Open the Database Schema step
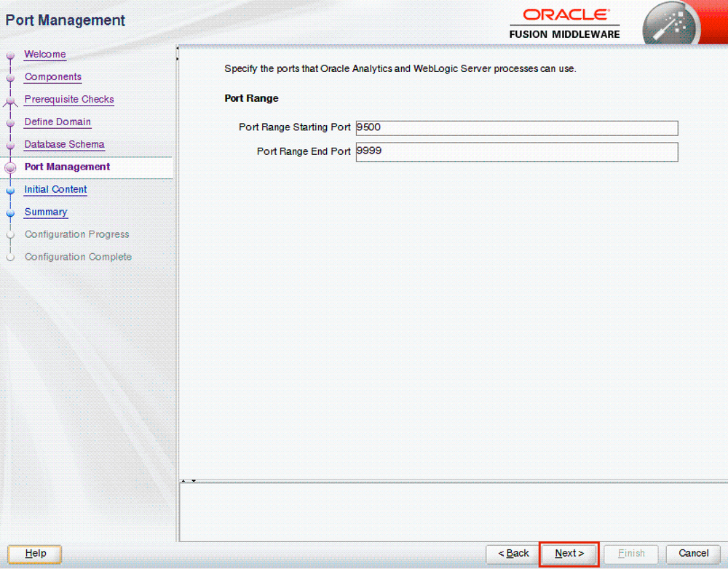 (65, 144)
